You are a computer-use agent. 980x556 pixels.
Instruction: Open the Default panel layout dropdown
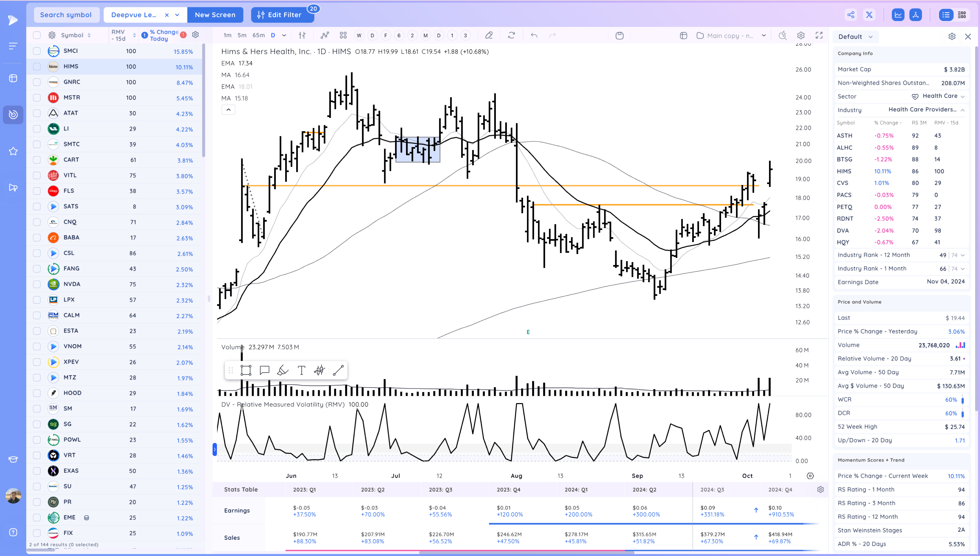pos(856,37)
